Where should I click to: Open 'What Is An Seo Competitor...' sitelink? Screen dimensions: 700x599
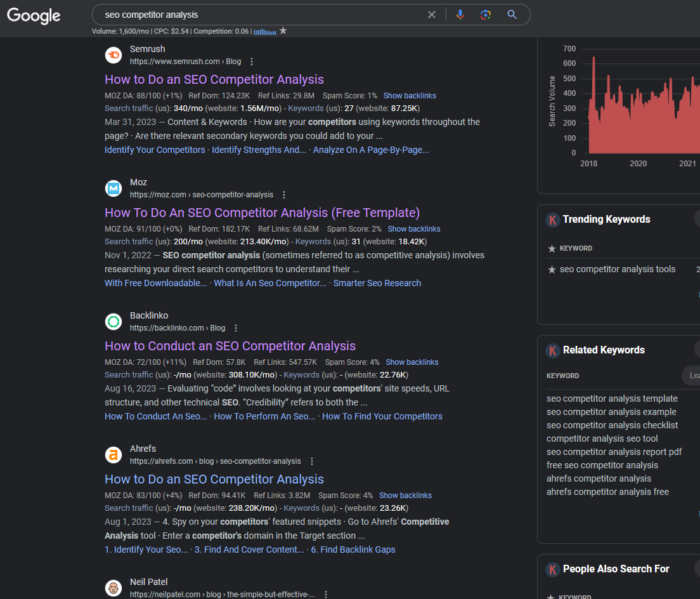270,283
